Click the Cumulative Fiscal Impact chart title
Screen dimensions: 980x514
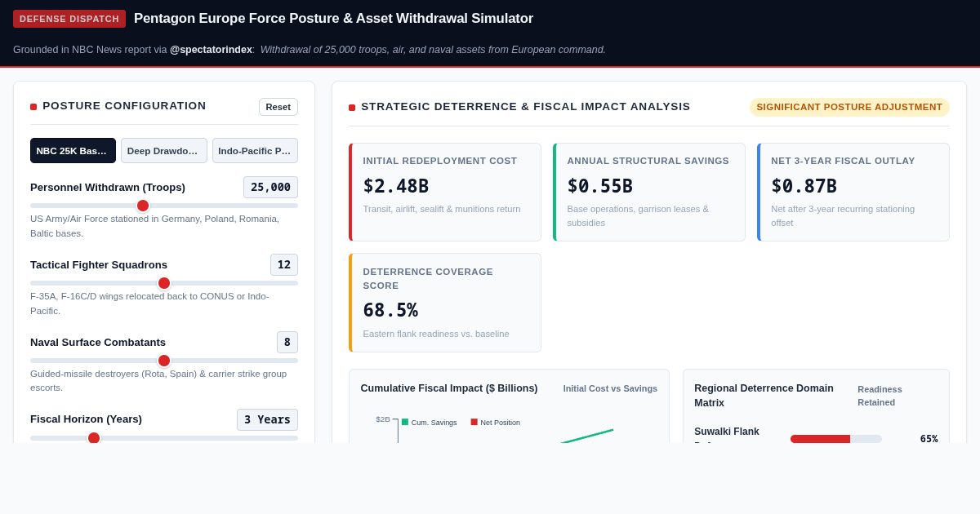pos(449,388)
